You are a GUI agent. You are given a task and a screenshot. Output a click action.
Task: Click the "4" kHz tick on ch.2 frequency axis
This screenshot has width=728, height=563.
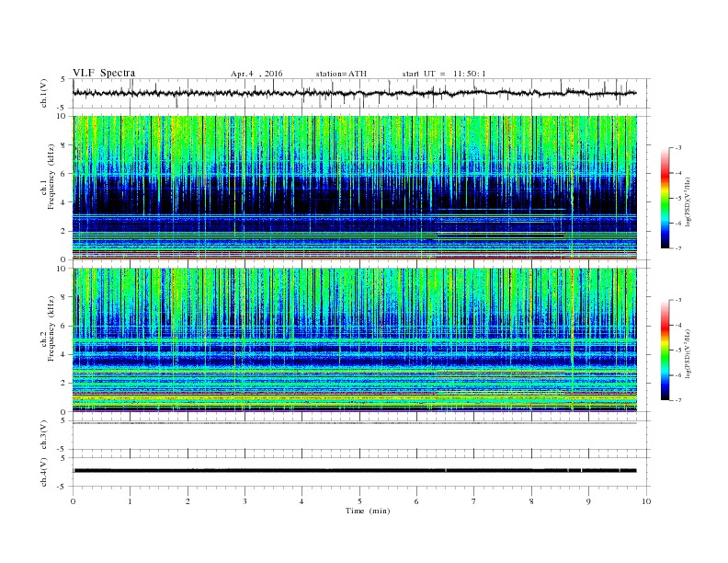(x=64, y=354)
